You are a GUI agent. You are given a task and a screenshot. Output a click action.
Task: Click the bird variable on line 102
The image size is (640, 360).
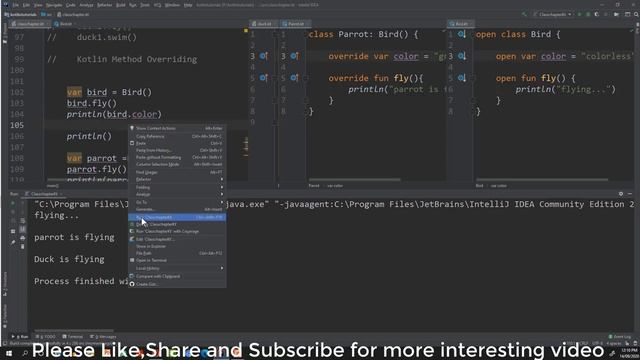click(97, 92)
